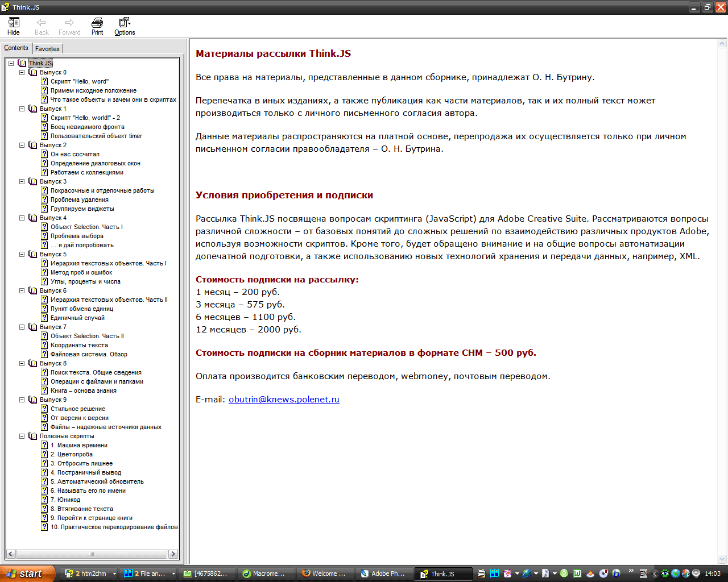Image resolution: width=728 pixels, height=582 pixels.
Task: Open topic Что такое объекты и зачем они в скриптах
Action: [113, 99]
